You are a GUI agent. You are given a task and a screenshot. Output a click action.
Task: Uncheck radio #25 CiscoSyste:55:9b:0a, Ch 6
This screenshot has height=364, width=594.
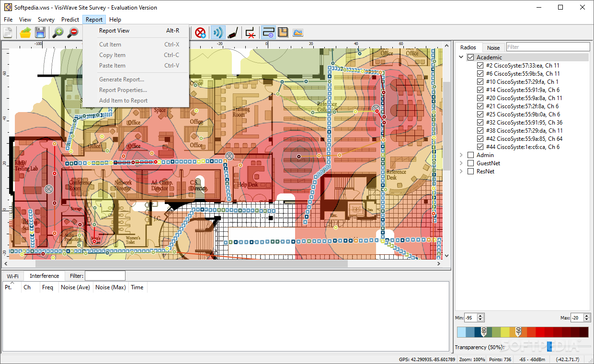(x=480, y=114)
